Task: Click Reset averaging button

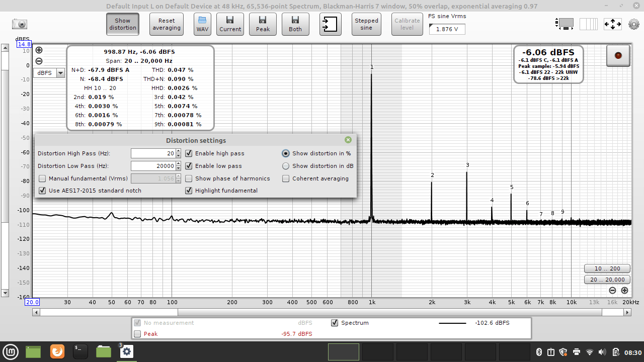Action: [x=167, y=24]
